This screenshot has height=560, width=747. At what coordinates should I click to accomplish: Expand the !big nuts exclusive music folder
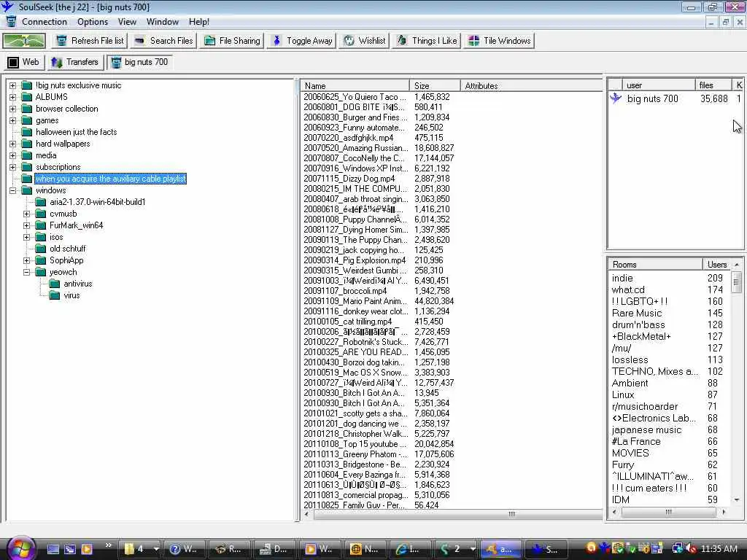(13, 86)
